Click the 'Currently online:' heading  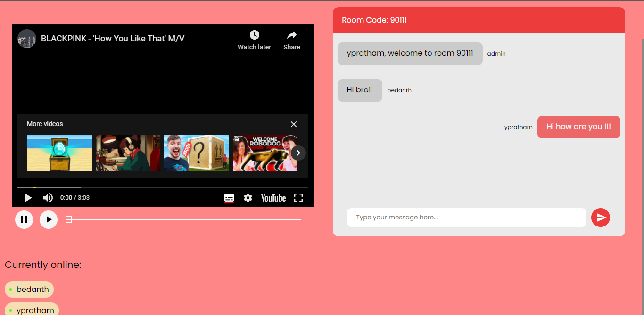(x=43, y=265)
